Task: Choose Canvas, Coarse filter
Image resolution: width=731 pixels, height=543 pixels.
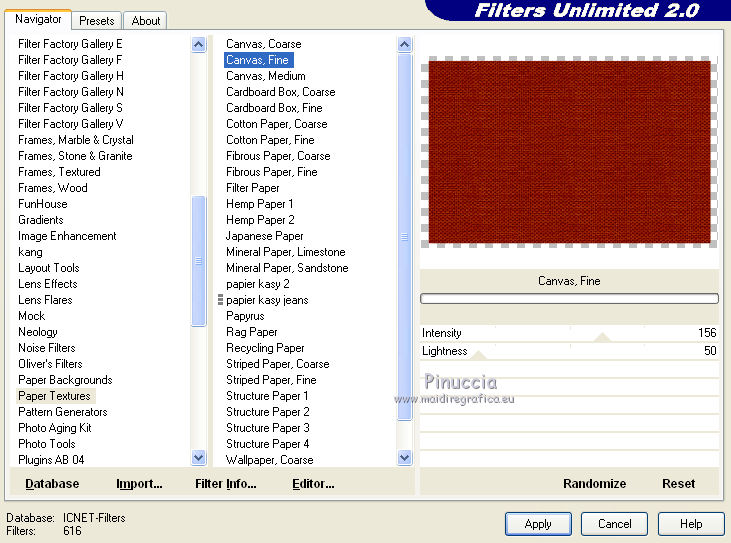Action: pyautogui.click(x=263, y=44)
